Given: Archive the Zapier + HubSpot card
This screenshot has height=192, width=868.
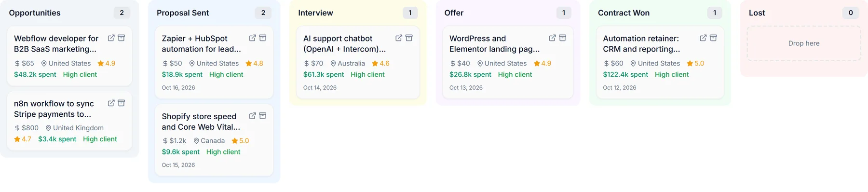Looking at the screenshot, I should (263, 38).
